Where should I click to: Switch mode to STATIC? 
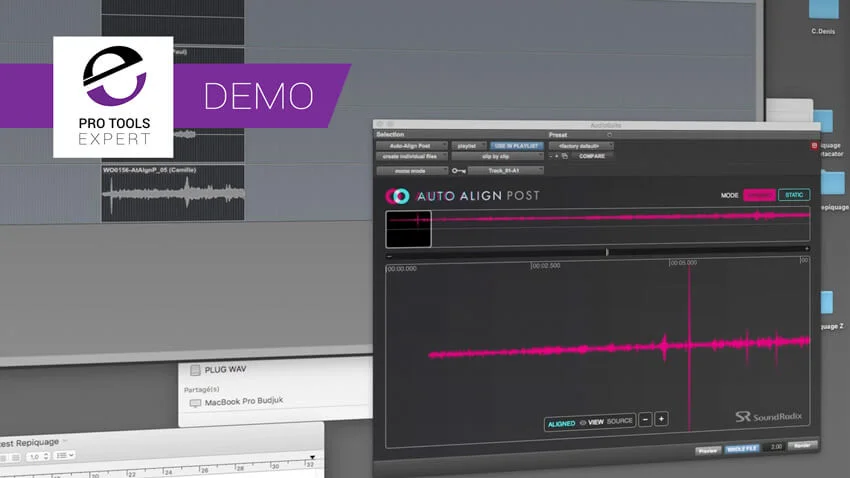coord(794,195)
